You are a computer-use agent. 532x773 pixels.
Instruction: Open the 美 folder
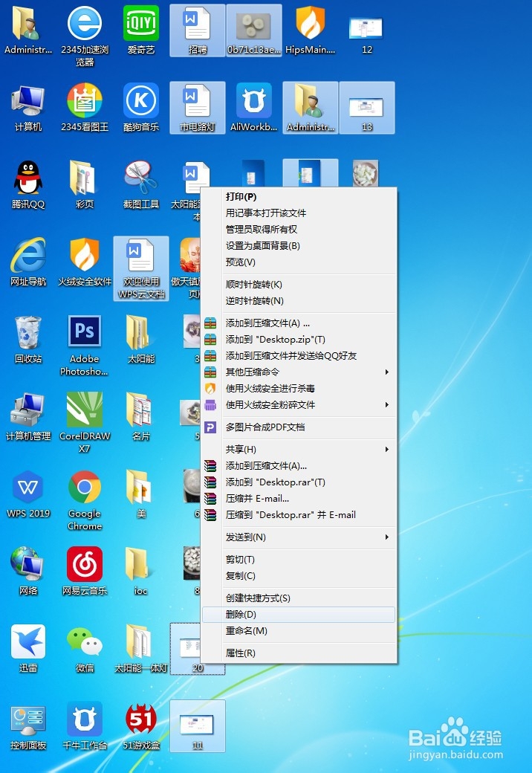(x=141, y=494)
